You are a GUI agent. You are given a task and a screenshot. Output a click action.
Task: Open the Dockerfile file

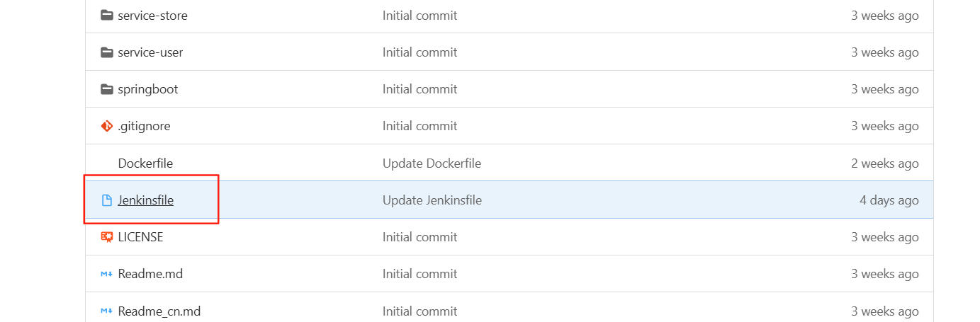tap(145, 163)
